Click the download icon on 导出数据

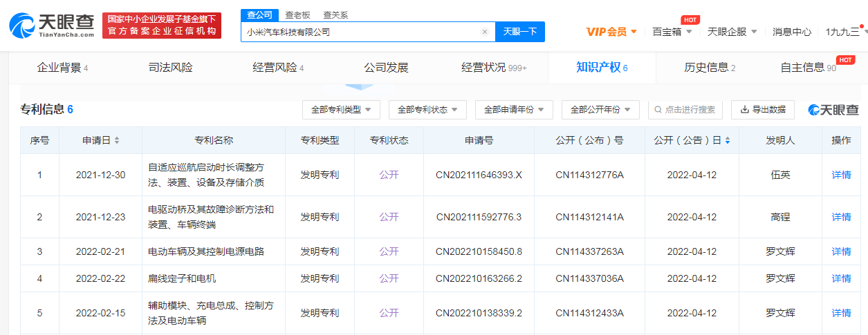coord(745,110)
